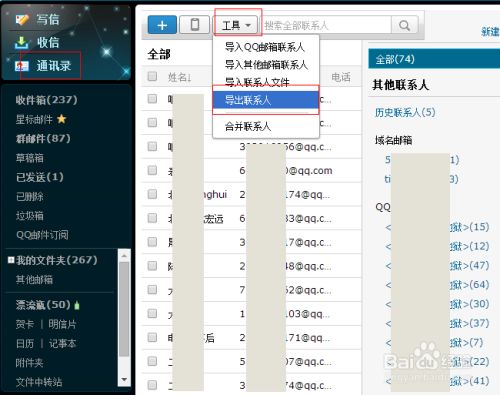Click sidebar scrollbar up arrow
The image size is (500, 395).
(x=124, y=256)
